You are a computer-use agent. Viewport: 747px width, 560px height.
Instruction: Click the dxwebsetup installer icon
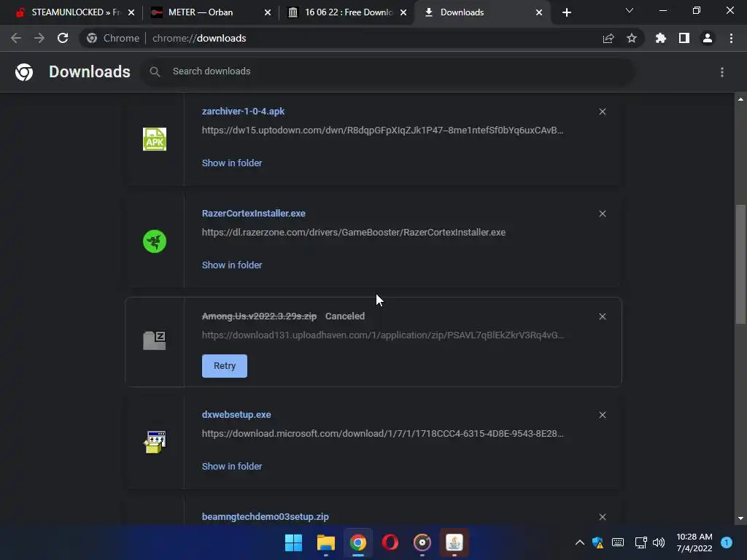(155, 442)
